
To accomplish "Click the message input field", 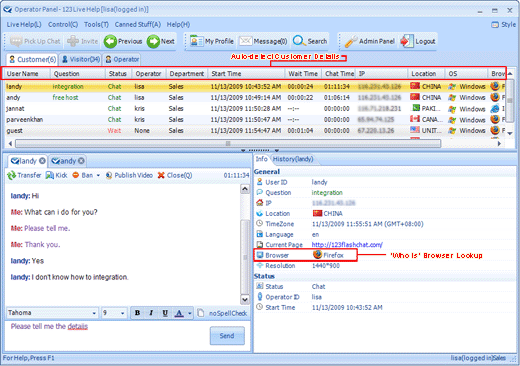I will (x=107, y=335).
